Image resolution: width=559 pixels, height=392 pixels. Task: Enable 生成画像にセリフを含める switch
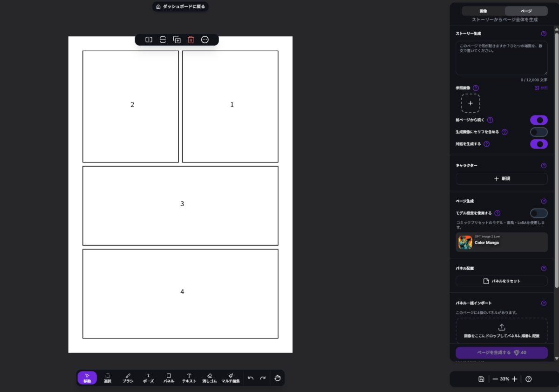click(x=539, y=132)
